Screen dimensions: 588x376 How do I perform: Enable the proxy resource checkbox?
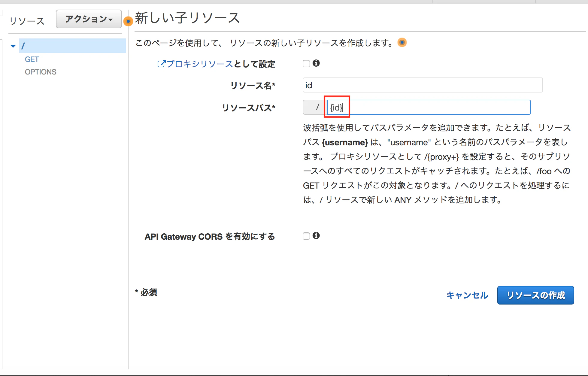(x=306, y=64)
